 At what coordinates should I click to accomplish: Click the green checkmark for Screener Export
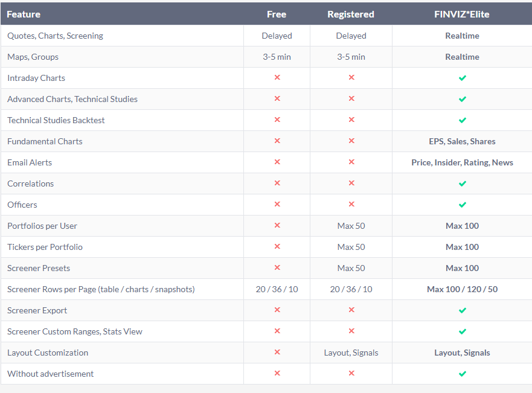click(x=462, y=311)
